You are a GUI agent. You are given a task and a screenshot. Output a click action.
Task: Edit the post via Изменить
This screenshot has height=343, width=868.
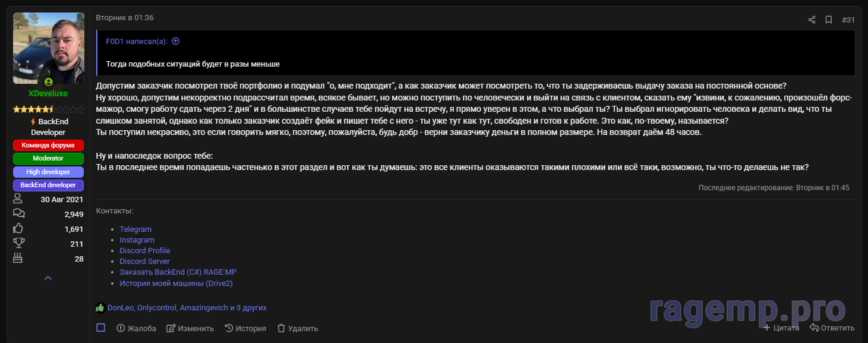(x=190, y=328)
